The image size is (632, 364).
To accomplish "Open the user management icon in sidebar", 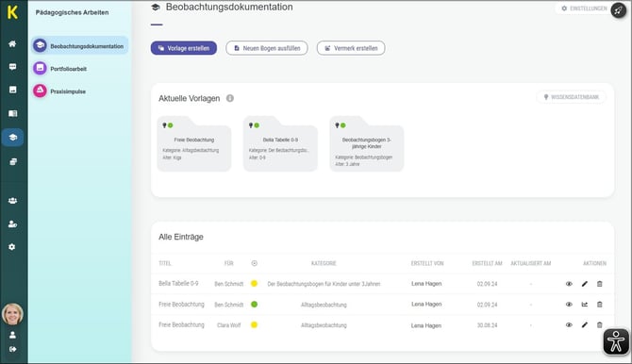I will coord(12,224).
